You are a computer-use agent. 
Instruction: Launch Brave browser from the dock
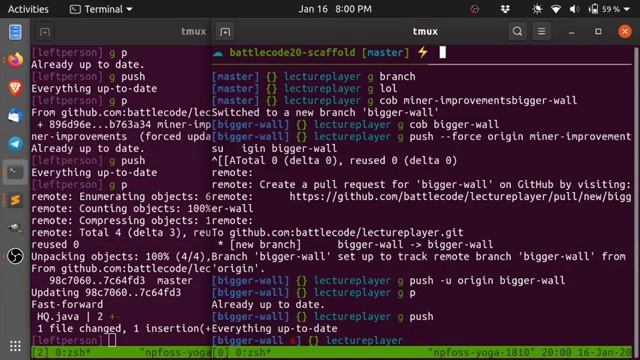point(15,88)
